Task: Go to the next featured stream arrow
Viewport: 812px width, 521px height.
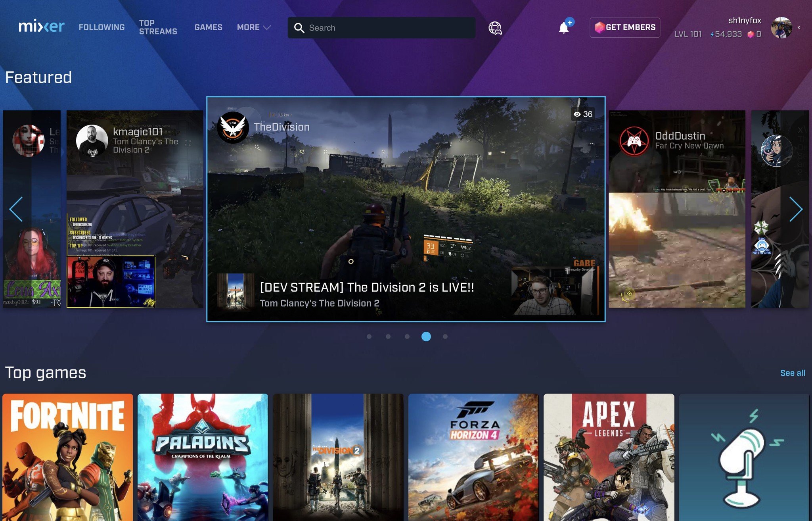Action: pyautogui.click(x=795, y=209)
